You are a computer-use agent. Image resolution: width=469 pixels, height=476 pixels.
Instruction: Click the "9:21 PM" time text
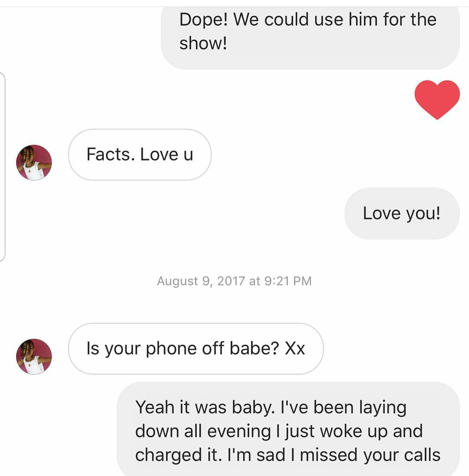(x=288, y=281)
